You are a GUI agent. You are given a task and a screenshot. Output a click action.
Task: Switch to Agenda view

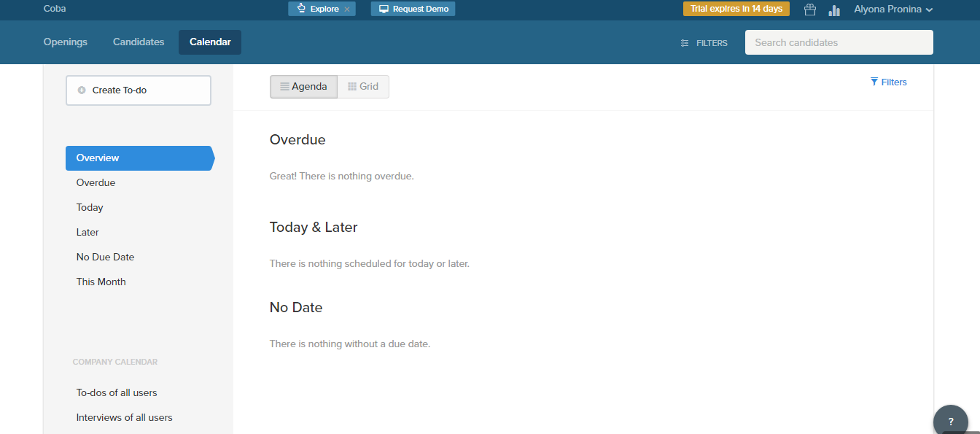click(x=303, y=87)
